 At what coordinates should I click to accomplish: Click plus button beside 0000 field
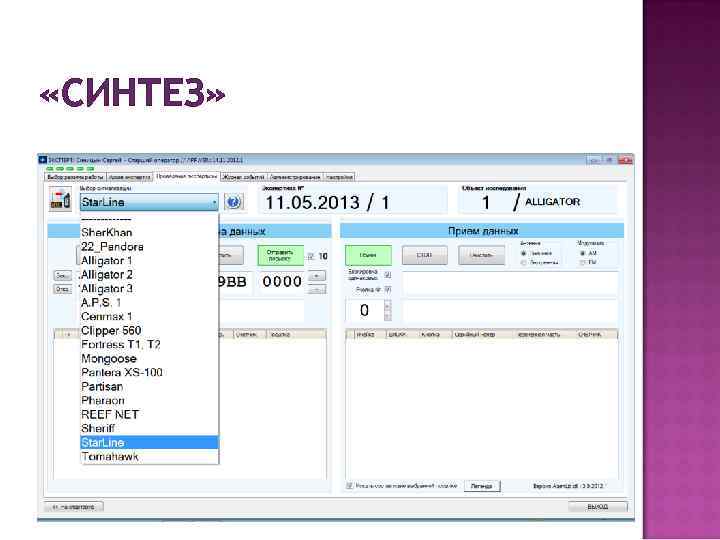tap(317, 276)
